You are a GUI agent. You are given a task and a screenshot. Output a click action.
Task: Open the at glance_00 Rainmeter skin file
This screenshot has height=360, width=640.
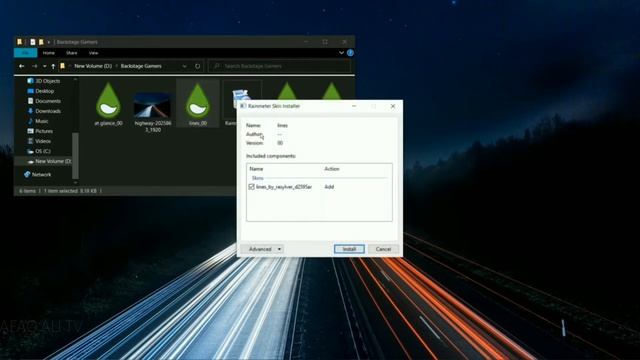pyautogui.click(x=108, y=104)
